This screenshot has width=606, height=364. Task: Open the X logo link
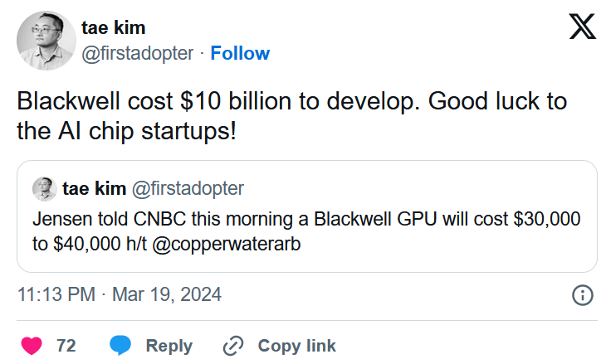[x=582, y=27]
